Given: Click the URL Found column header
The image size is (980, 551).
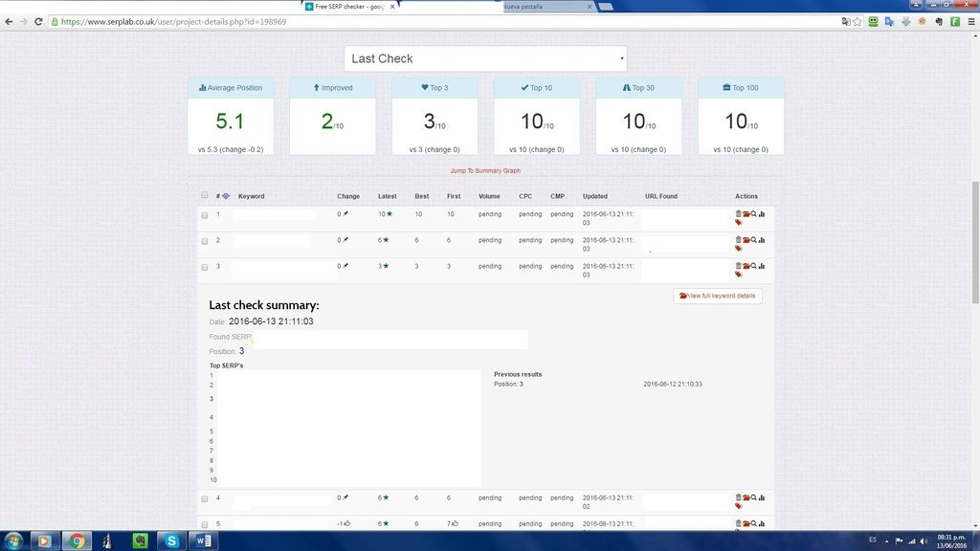Looking at the screenshot, I should (661, 196).
